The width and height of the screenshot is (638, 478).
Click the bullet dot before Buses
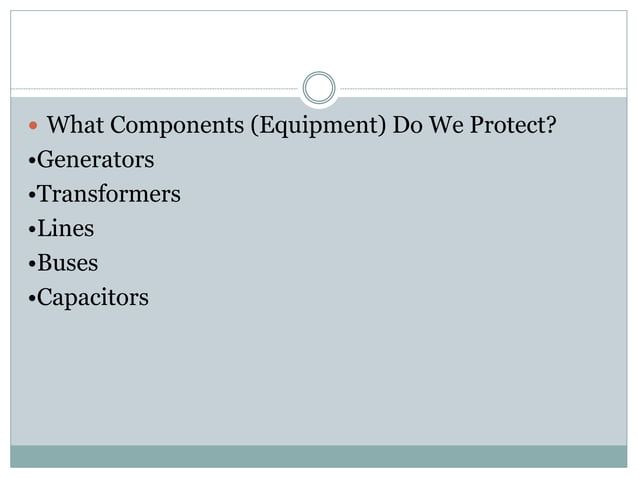coord(32,264)
